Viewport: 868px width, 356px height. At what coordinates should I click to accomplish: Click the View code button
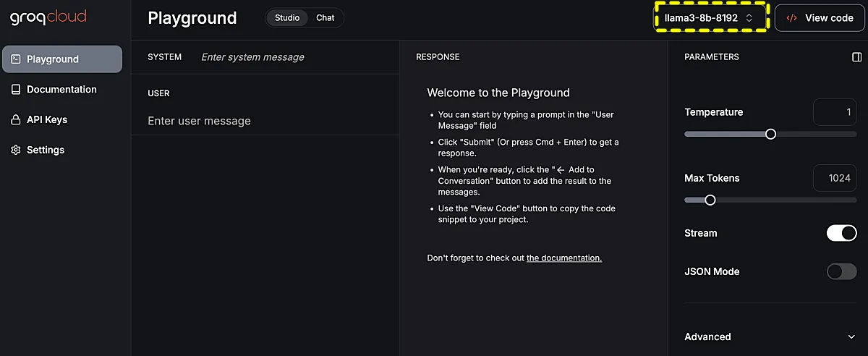point(820,18)
